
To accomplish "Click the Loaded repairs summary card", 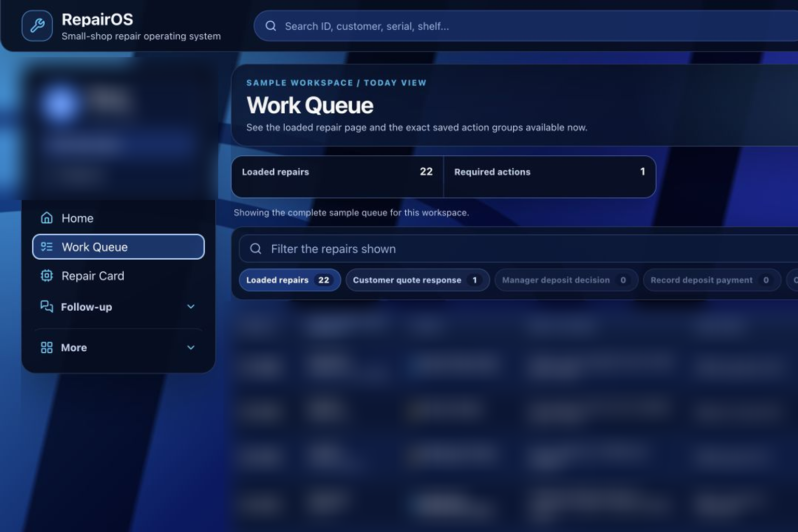I will click(x=338, y=177).
